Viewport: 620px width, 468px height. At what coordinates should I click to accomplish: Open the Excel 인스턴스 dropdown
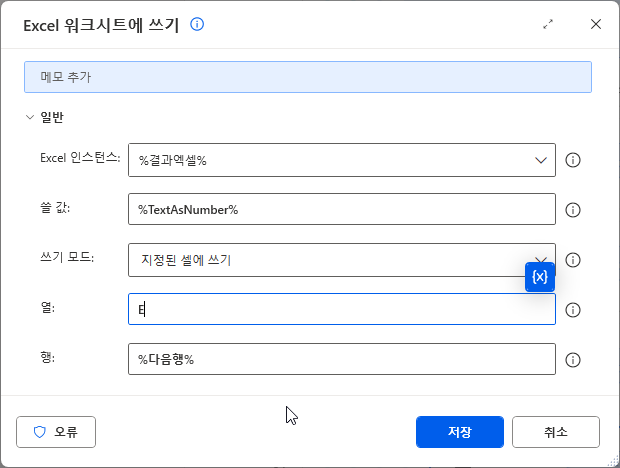pyautogui.click(x=342, y=160)
